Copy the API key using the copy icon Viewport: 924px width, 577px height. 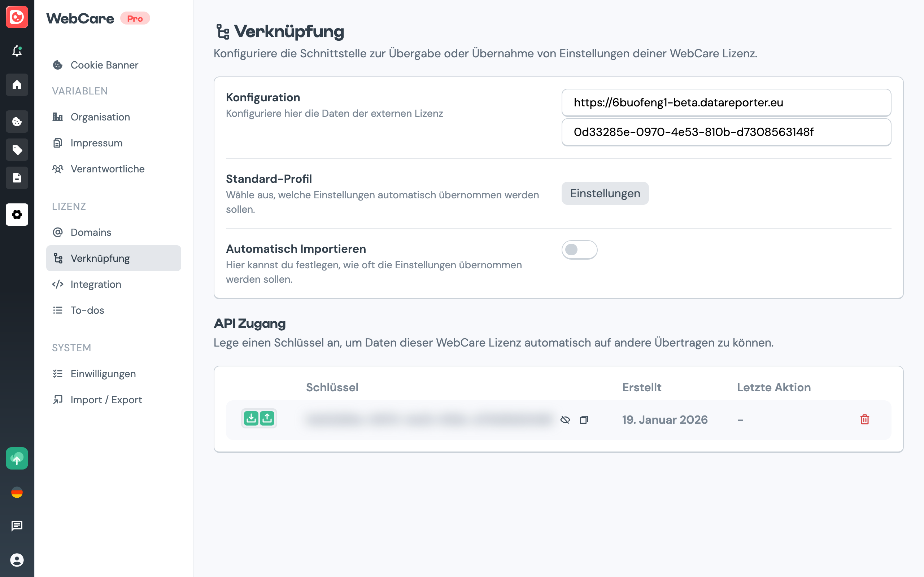coord(583,420)
